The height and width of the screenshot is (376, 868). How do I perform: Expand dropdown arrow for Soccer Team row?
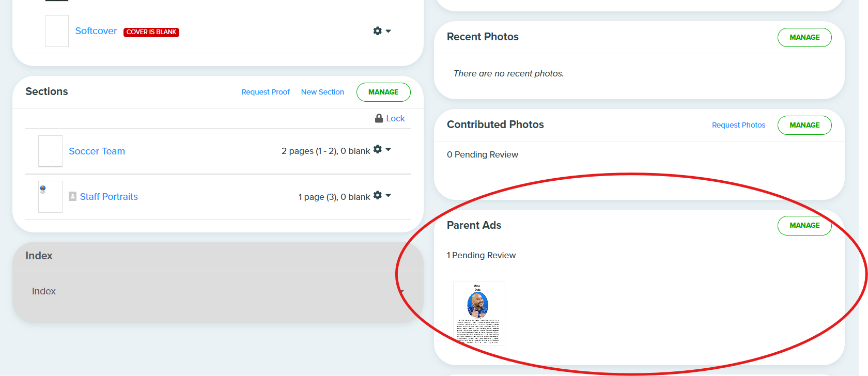(x=389, y=149)
